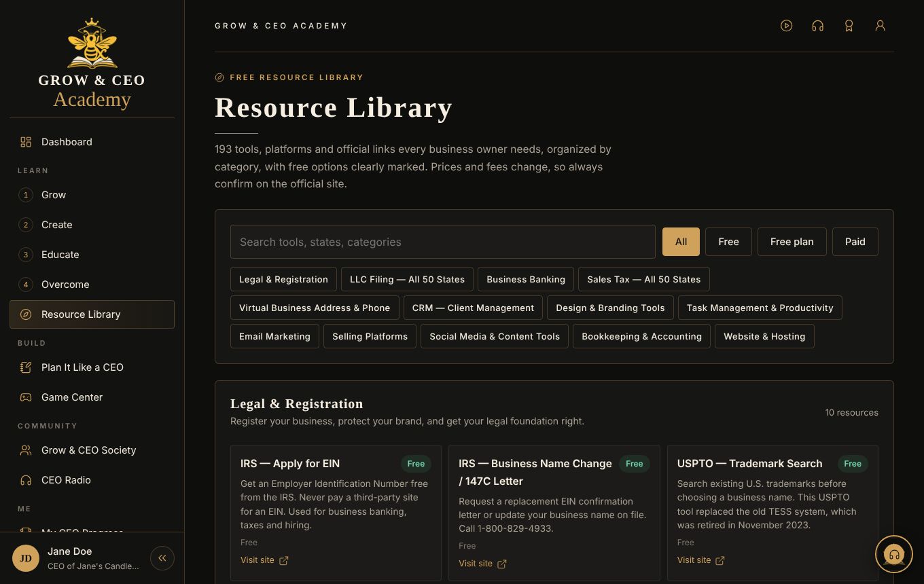Image resolution: width=924 pixels, height=584 pixels.
Task: Open the floating support chat bubble
Action: point(893,554)
